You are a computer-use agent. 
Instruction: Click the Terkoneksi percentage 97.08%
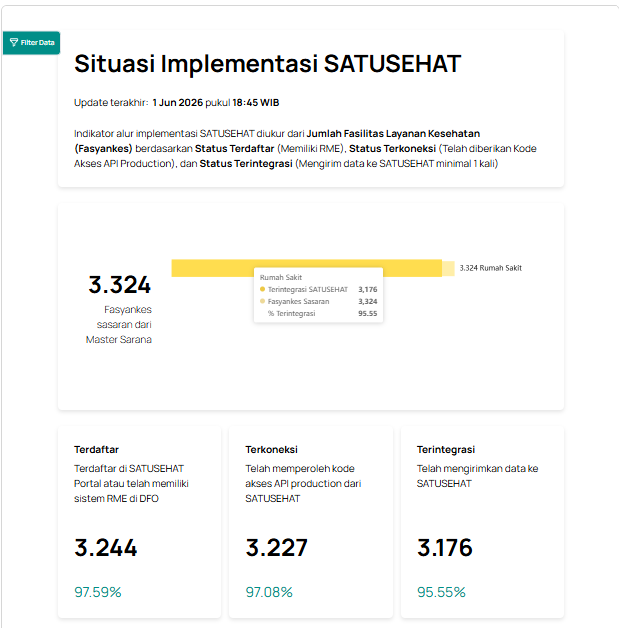269,592
